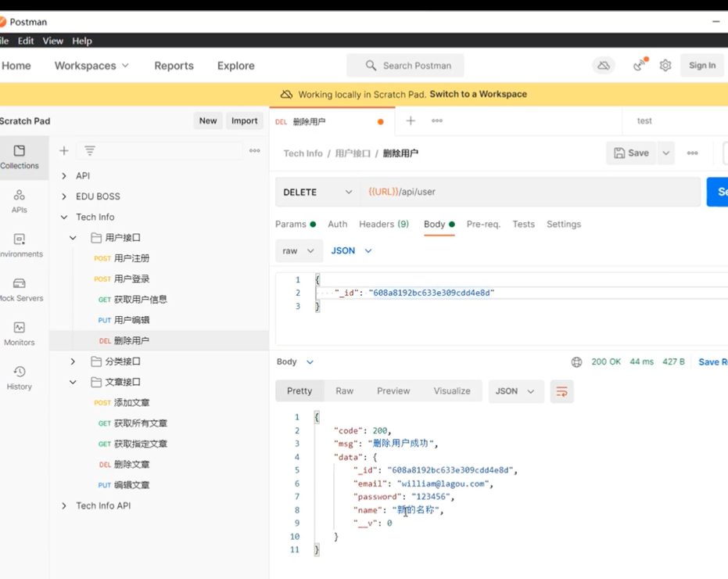Open response Body section dropdown
The width and height of the screenshot is (728, 579).
(x=296, y=362)
